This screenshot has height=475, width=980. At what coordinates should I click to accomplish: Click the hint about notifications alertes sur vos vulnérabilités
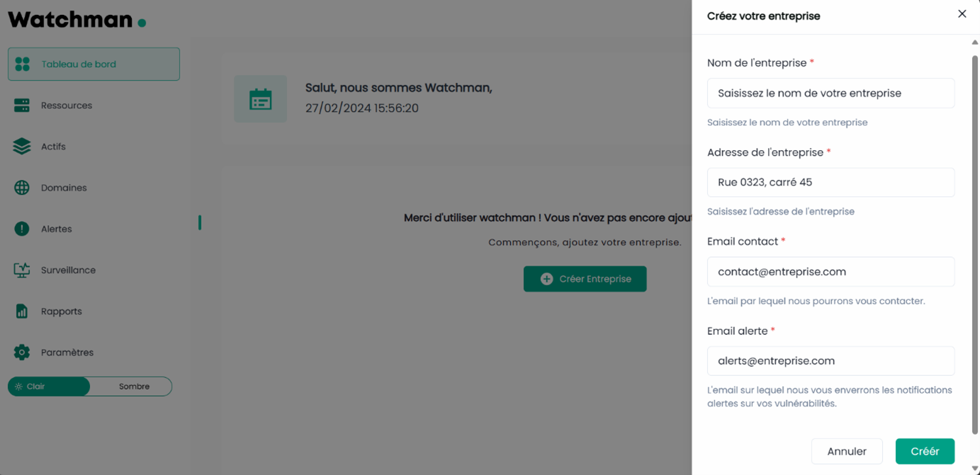pyautogui.click(x=830, y=397)
